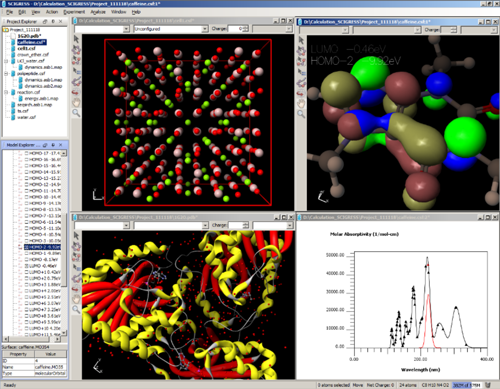Select the arrow pointer tool in the cell window

[76, 39]
